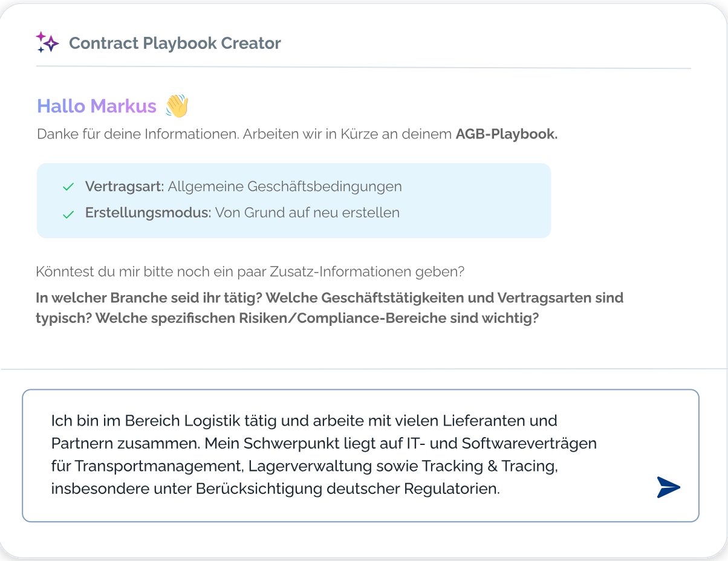Screen dimensions: 728x561
Task: Click the sparkle logo icon
Action: 47,42
